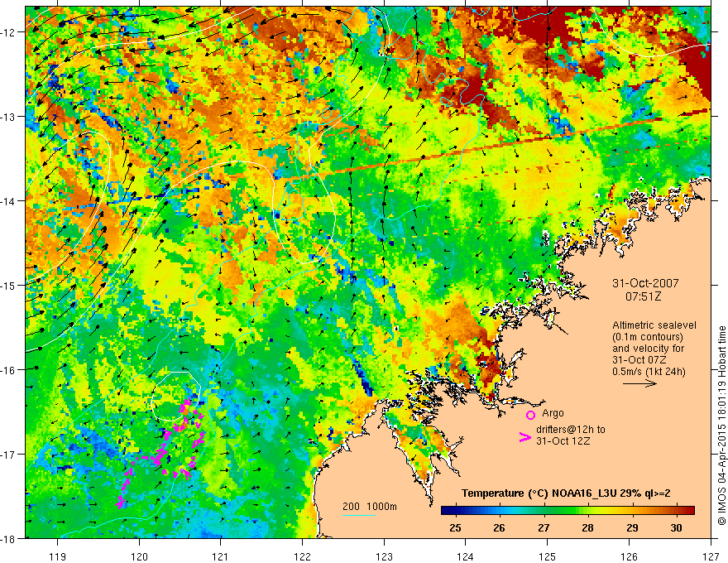This screenshot has height=563, width=728.
Task: Click the longitude axis label 120
Action: click(139, 556)
